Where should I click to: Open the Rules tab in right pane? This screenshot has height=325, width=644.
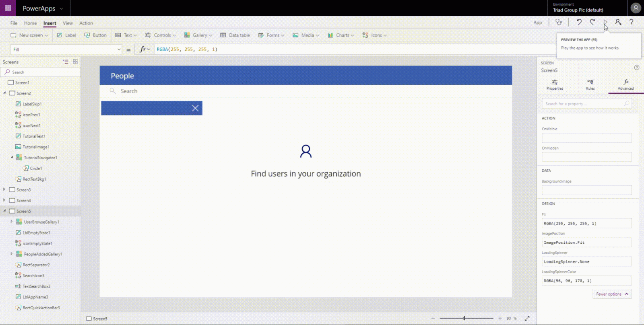click(590, 85)
